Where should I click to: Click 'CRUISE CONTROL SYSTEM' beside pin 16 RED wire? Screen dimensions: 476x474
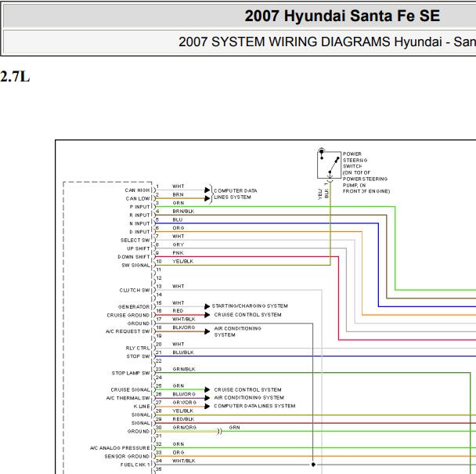pos(247,315)
